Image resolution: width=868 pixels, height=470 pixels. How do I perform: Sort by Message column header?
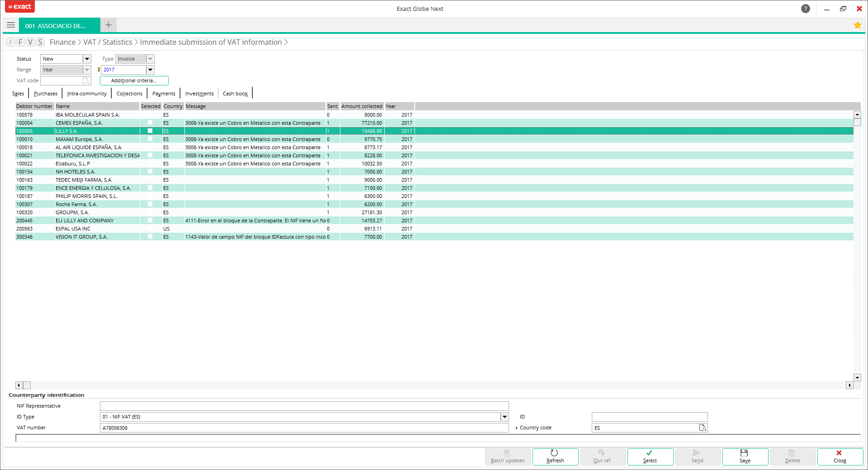(x=255, y=106)
